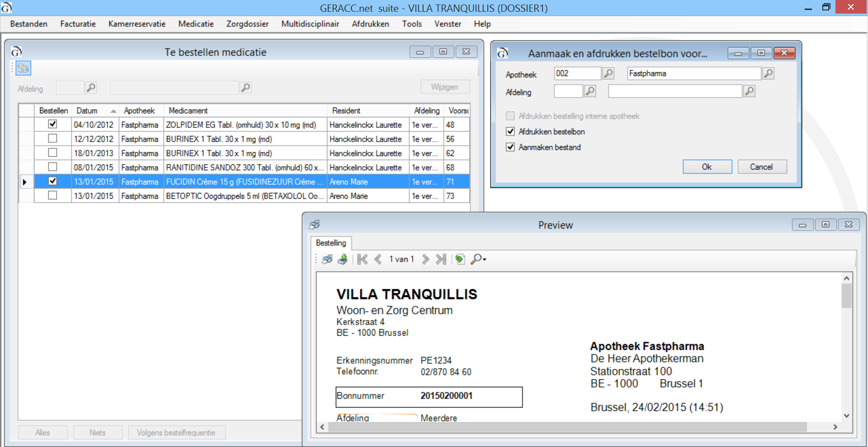Click the GERACC logo icon in bestelbon dialog title
Screen dimensions: 868x447
(x=503, y=53)
